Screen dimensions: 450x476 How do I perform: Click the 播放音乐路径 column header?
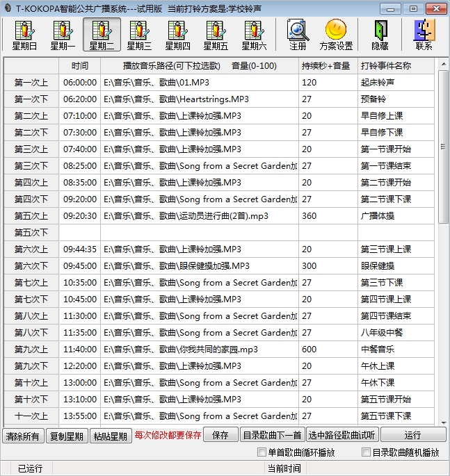200,66
